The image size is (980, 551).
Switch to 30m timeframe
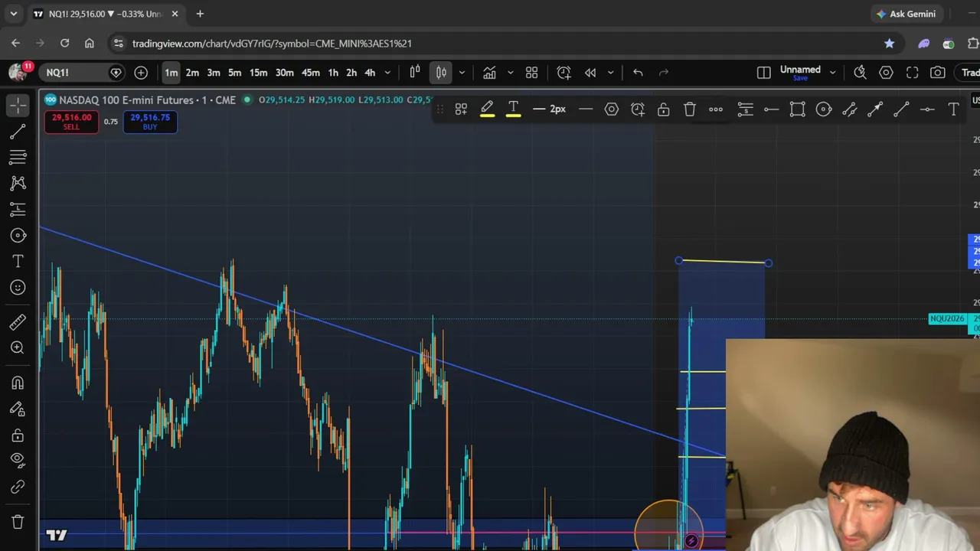285,73
